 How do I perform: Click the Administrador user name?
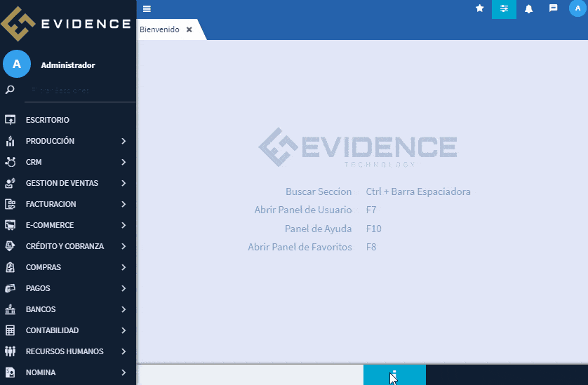tap(68, 65)
